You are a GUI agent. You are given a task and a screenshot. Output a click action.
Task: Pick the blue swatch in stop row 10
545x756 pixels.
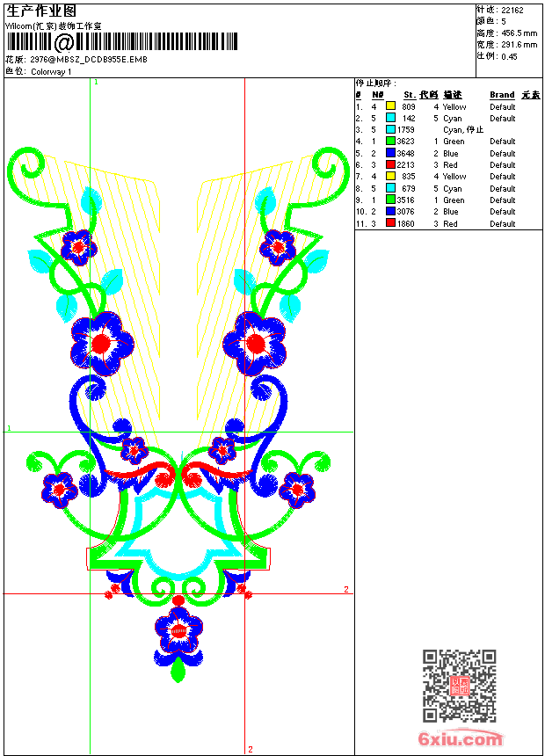(x=390, y=212)
